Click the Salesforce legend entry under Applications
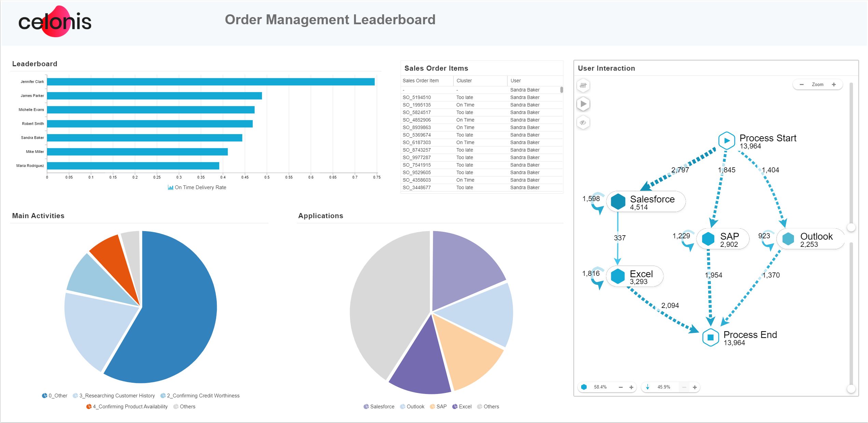This screenshot has width=868, height=423. [379, 407]
